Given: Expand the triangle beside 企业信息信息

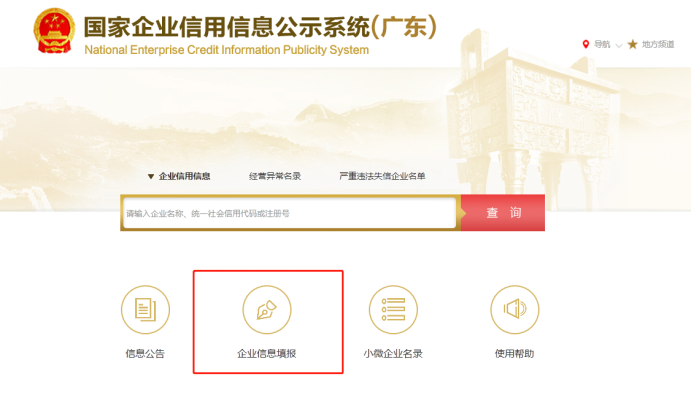Looking at the screenshot, I should pos(150,177).
